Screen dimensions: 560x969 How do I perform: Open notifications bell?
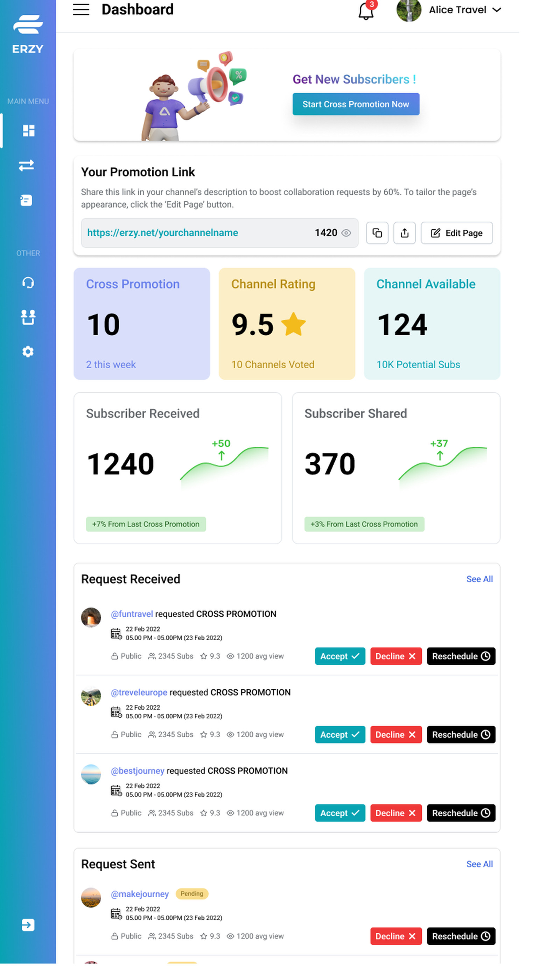365,11
